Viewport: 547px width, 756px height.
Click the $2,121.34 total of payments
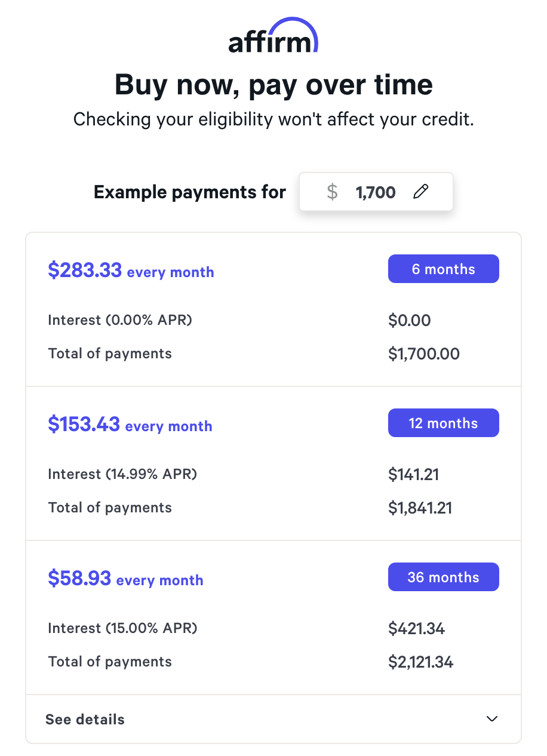click(x=421, y=662)
